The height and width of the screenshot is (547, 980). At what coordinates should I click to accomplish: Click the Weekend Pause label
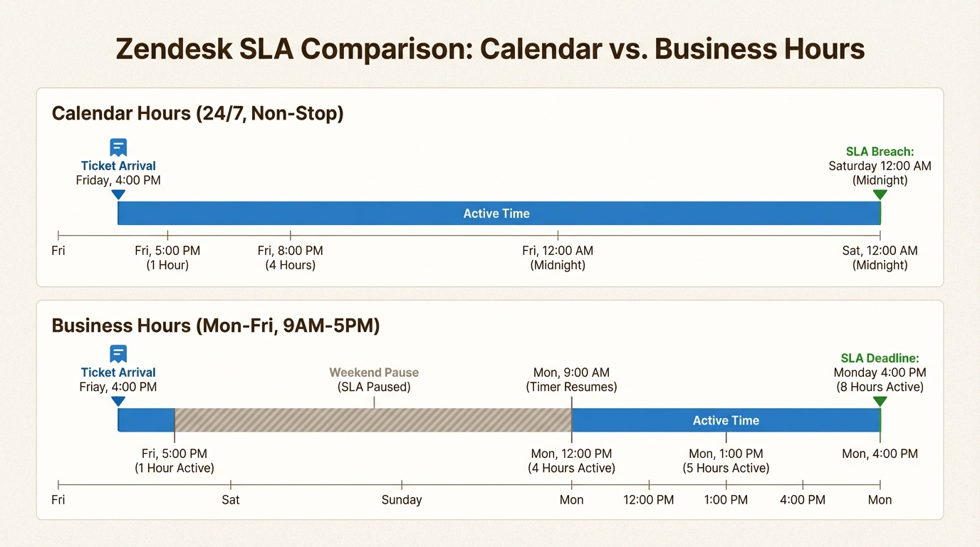tap(374, 373)
